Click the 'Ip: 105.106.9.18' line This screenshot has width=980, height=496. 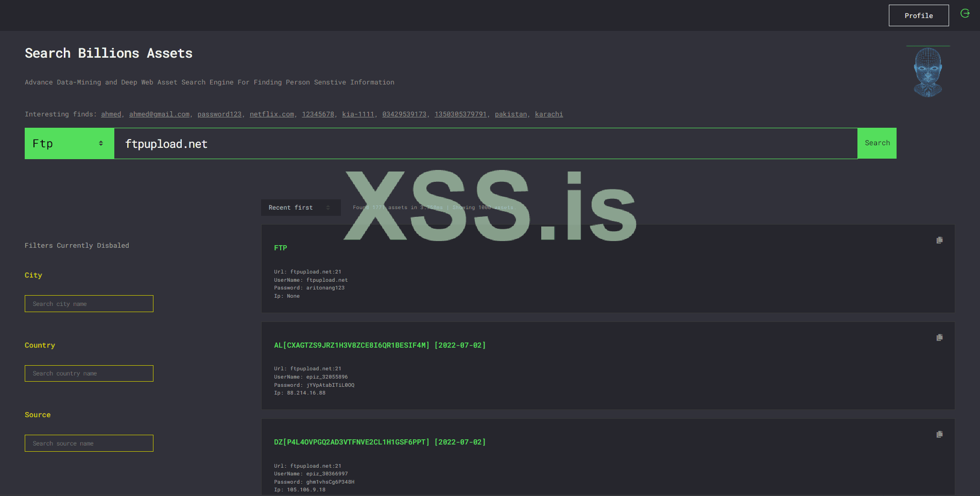300,490
